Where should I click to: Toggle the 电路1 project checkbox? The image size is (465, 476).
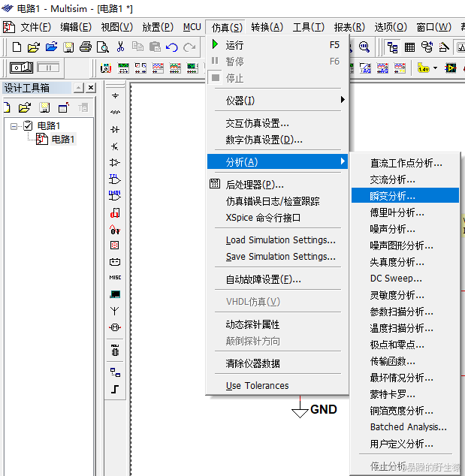coord(28,125)
